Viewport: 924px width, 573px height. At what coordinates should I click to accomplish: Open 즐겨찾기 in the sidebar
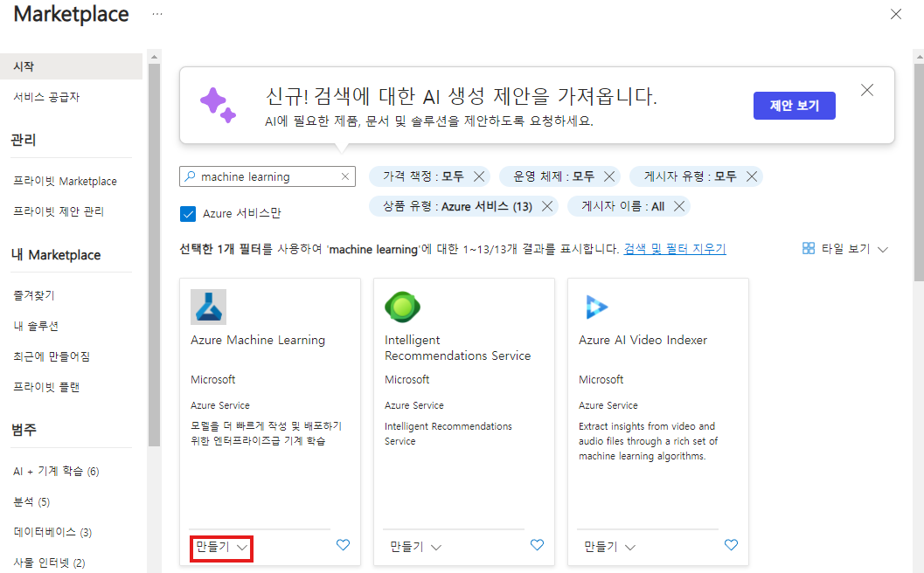[x=33, y=295]
